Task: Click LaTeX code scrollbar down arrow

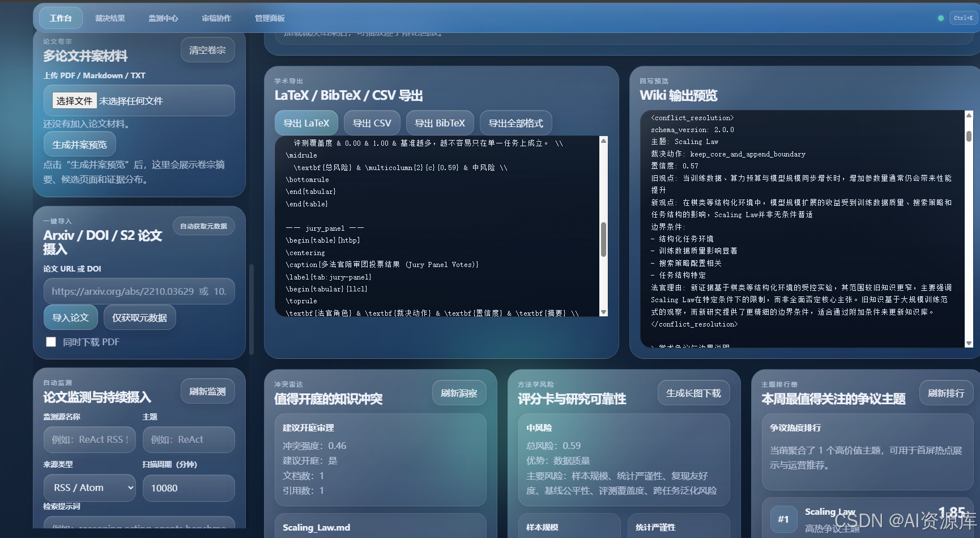Action: (603, 312)
